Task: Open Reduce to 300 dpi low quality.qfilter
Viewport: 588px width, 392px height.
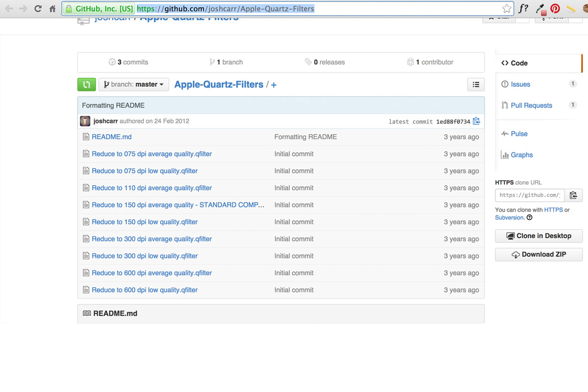Action: tap(145, 256)
